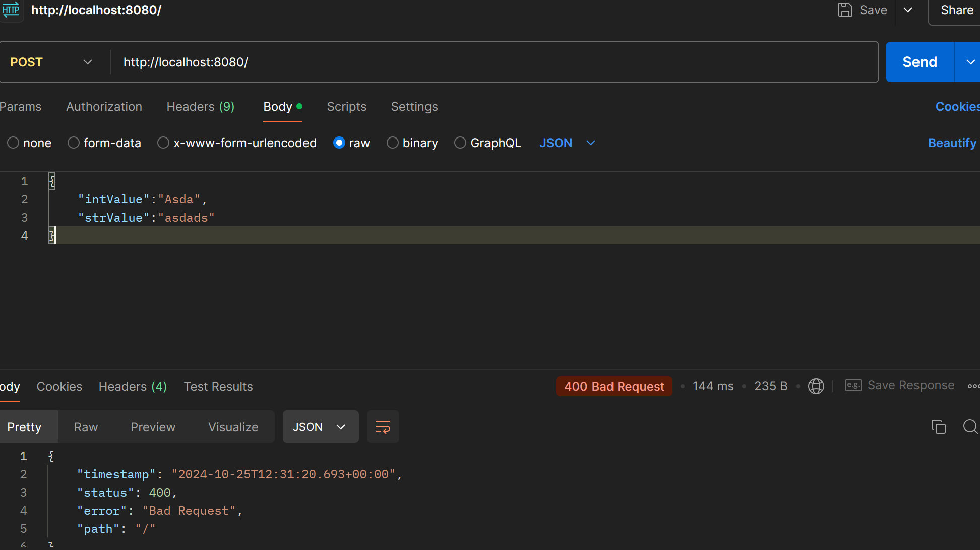Select the none body type radio
This screenshot has width=980, height=550.
13,143
